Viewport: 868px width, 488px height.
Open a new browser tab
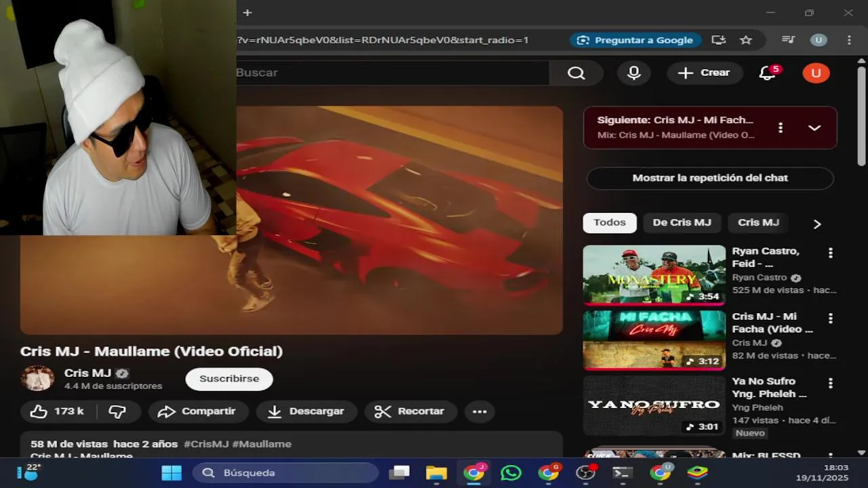coord(248,12)
